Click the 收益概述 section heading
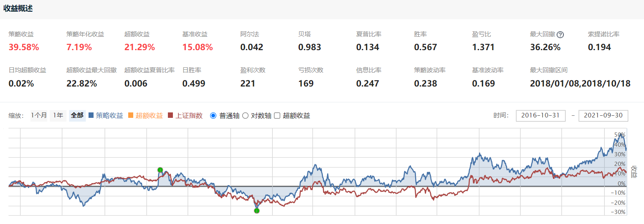644x224 pixels. (18, 9)
